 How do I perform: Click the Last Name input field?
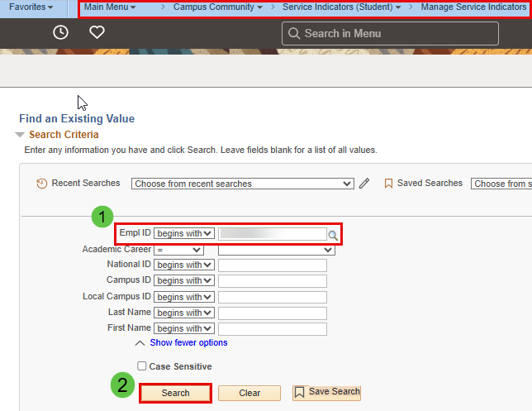click(273, 313)
